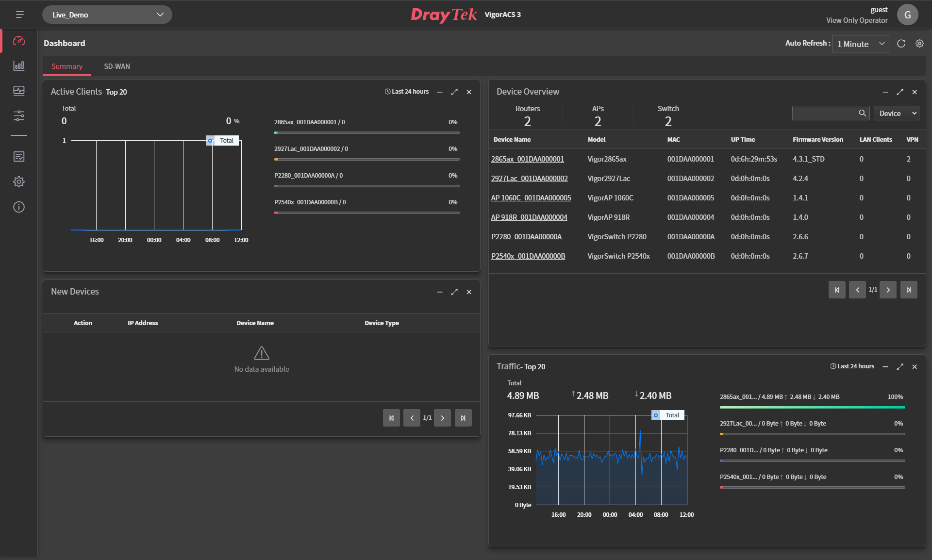Click the 2865ax traffic 100% progress bar
The image size is (932, 560).
click(x=813, y=407)
